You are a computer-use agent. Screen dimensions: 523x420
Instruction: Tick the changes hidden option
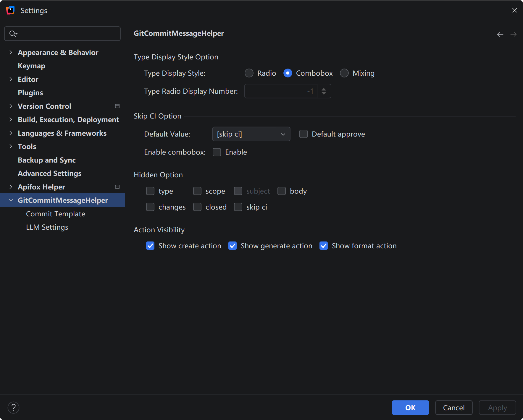point(150,207)
